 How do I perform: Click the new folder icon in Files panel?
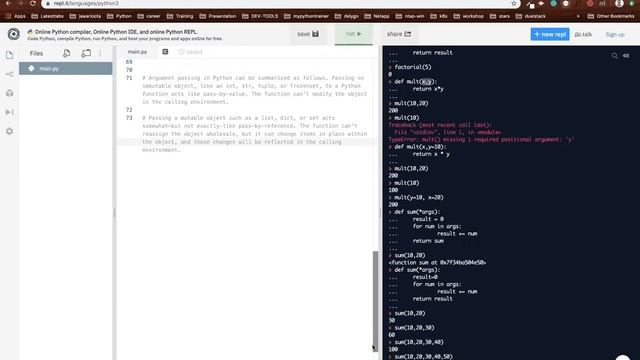point(86,53)
